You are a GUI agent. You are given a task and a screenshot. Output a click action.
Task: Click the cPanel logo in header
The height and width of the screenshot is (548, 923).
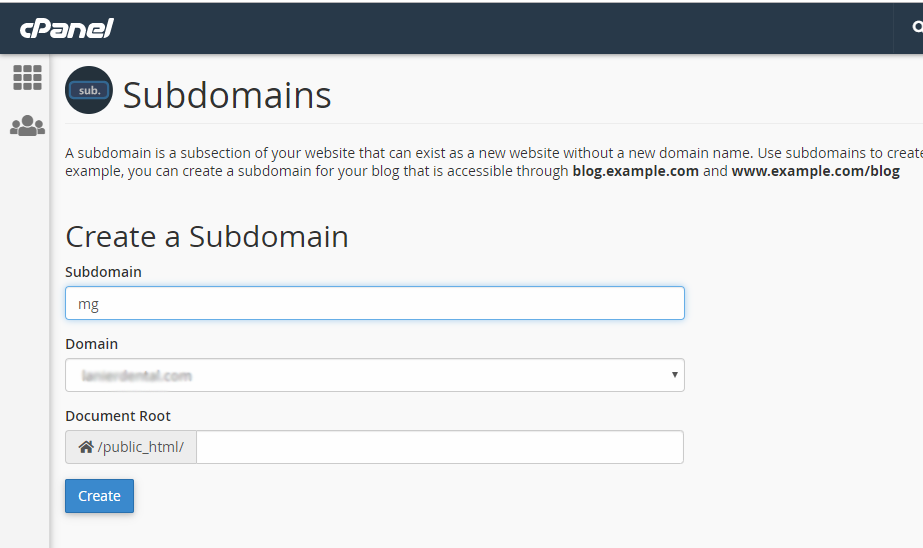pos(67,28)
